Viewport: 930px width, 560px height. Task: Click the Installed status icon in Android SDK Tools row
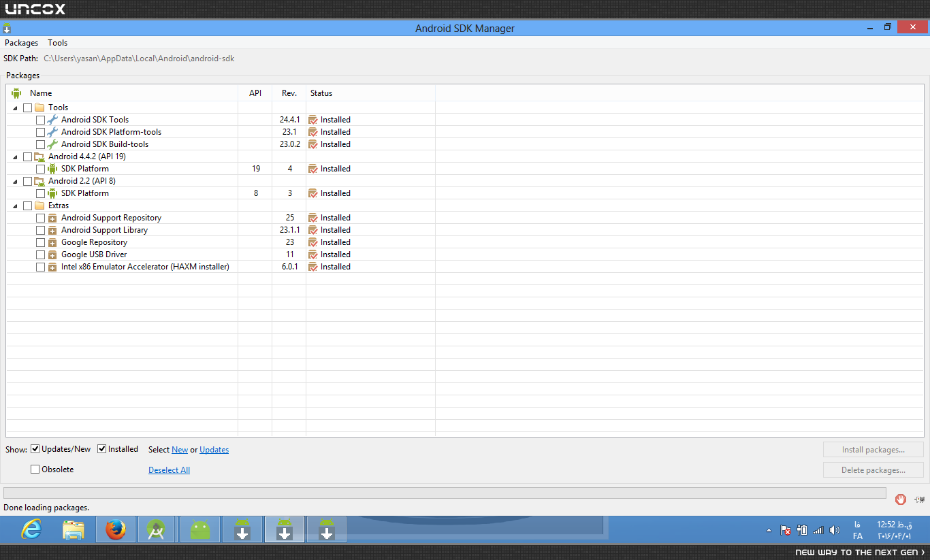coord(313,120)
